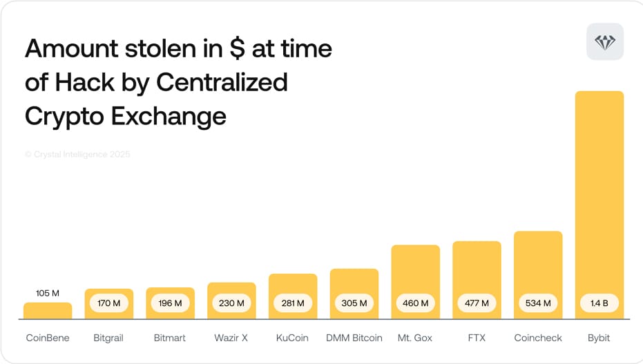Click the Crystal diamond logo icon
The height and width of the screenshot is (364, 643).
tap(604, 42)
